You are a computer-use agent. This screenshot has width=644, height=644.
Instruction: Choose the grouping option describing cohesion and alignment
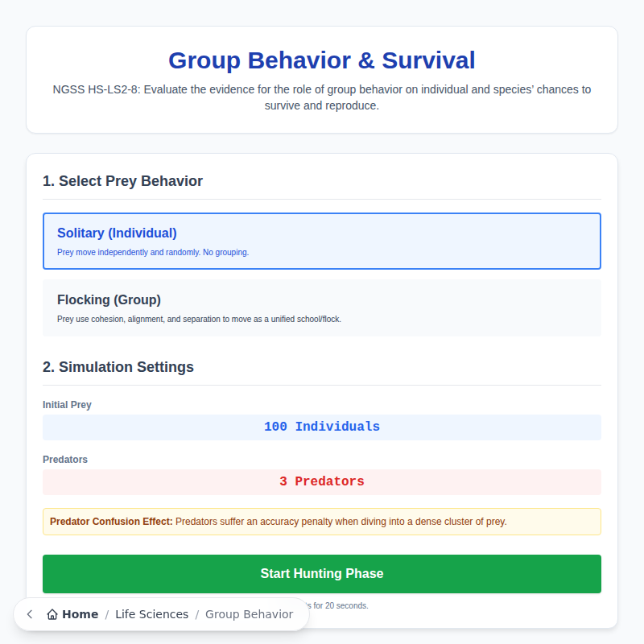pyautogui.click(x=321, y=308)
